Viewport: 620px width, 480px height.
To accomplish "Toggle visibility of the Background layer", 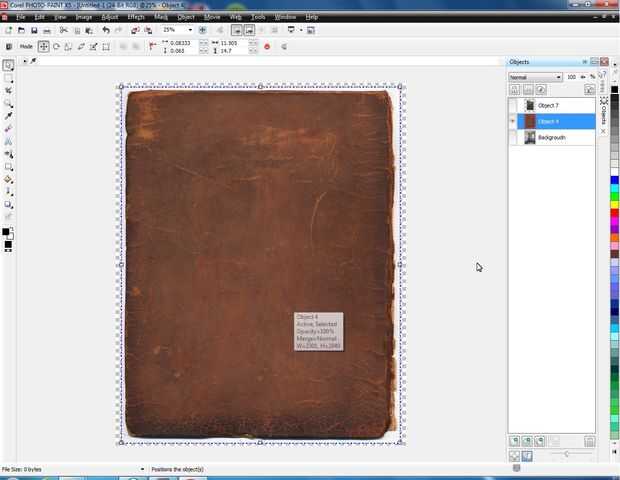I will pos(512,138).
